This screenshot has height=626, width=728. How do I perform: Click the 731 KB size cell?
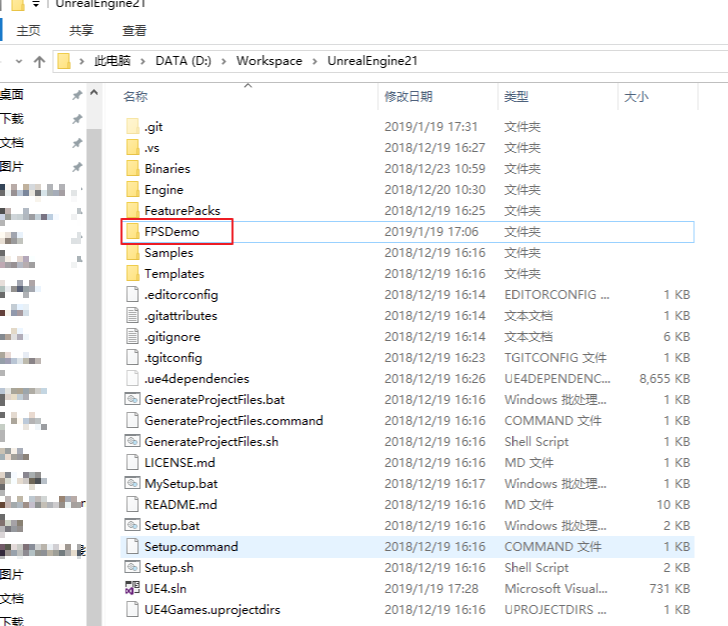670,588
